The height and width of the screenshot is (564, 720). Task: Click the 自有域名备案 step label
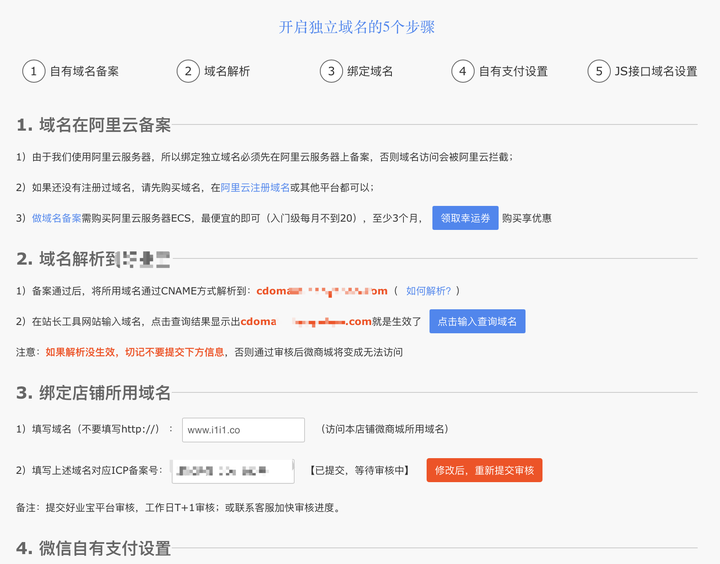(84, 71)
